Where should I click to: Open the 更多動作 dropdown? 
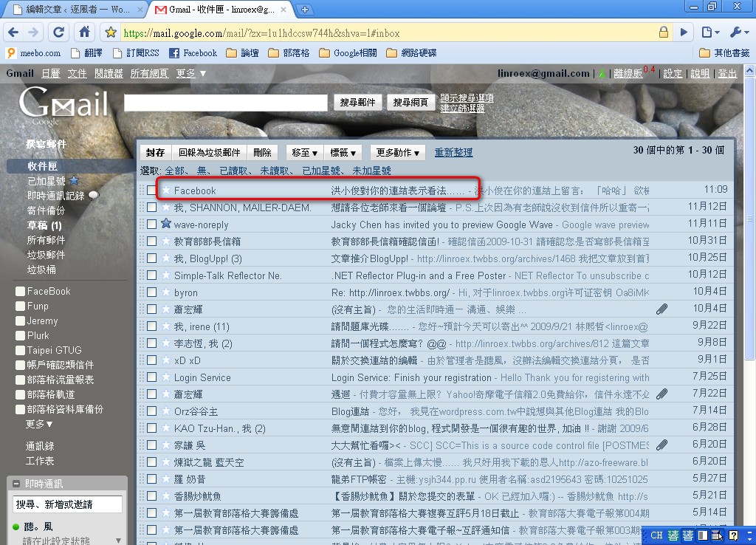[398, 152]
